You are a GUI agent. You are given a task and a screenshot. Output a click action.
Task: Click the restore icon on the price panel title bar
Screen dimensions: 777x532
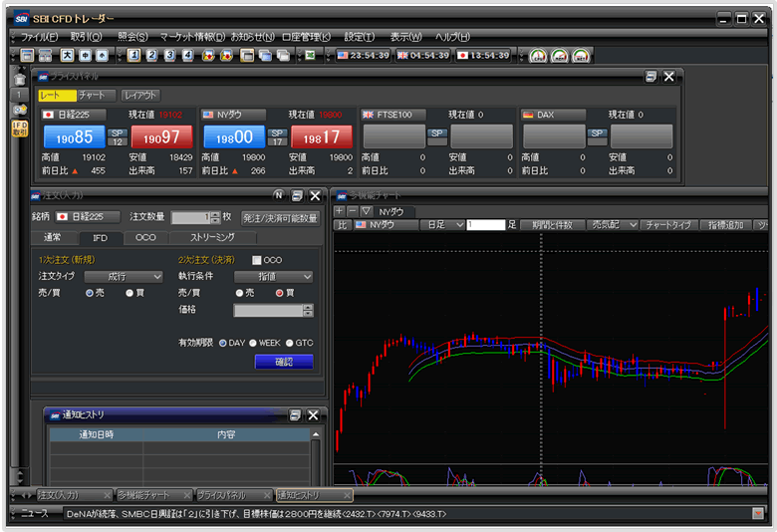[650, 77]
